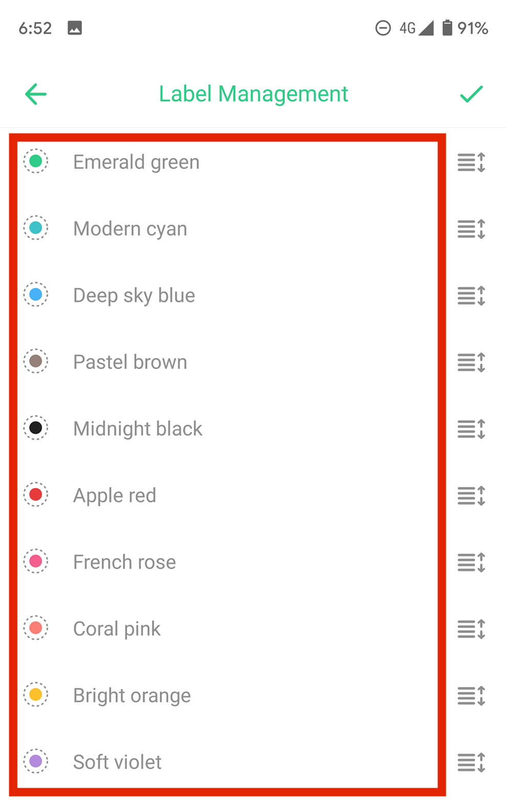Tap reorder handle for Bright orange
This screenshot has height=812, width=506.
tap(471, 696)
